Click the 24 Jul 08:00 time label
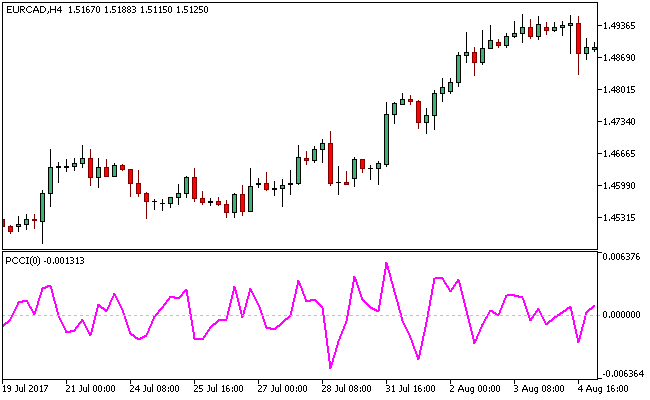650x400 pixels. (154, 389)
